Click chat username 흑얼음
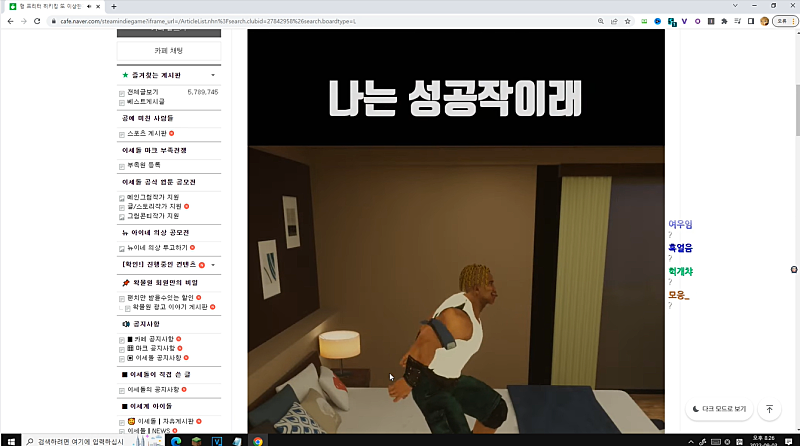 (680, 248)
